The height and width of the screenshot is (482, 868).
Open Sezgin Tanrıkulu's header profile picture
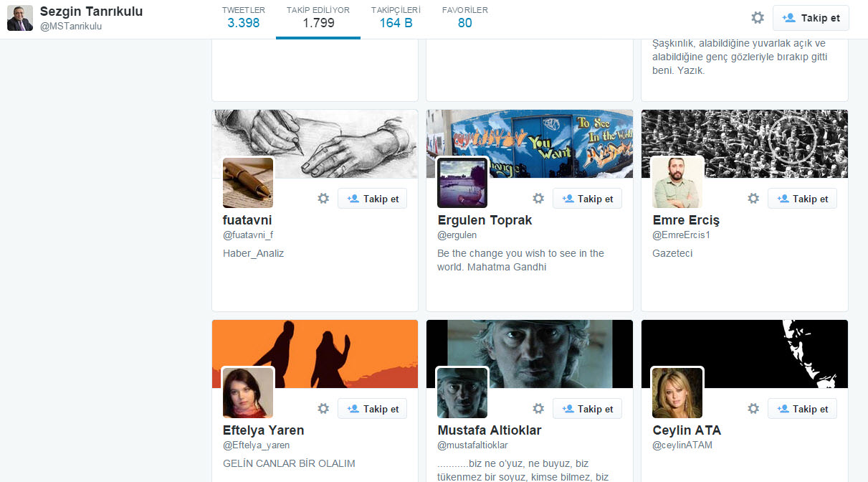coord(20,19)
